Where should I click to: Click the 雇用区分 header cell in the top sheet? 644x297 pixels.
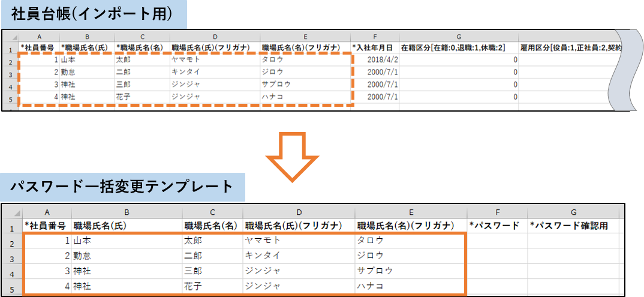[x=570, y=47]
